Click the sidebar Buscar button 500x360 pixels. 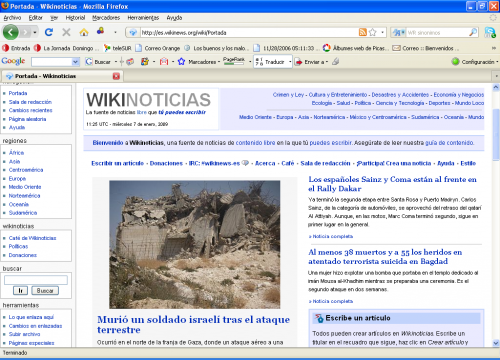tap(45, 291)
